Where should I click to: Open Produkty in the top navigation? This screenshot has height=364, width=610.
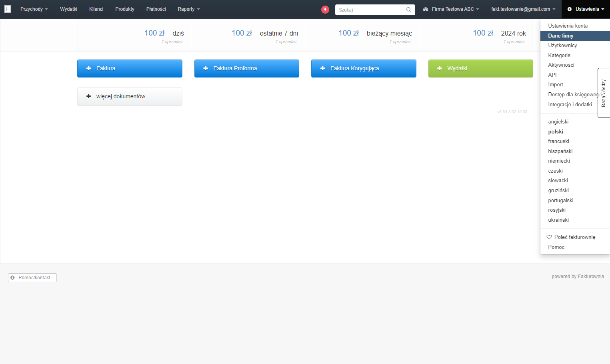coord(125,9)
